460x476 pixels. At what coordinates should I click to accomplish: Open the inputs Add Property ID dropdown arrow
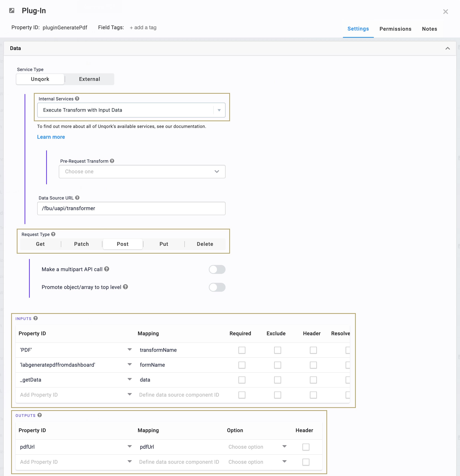[x=130, y=394]
